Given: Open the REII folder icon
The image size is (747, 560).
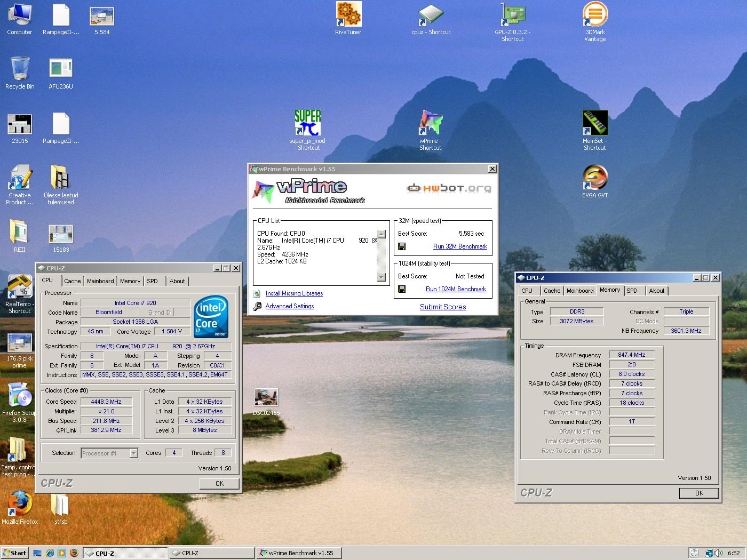Looking at the screenshot, I should coord(20,236).
